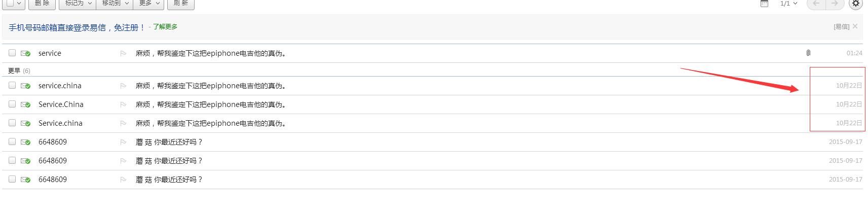This screenshot has width=868, height=212.
Task: Expand the 移动到 (move to) dropdown
Action: click(115, 4)
